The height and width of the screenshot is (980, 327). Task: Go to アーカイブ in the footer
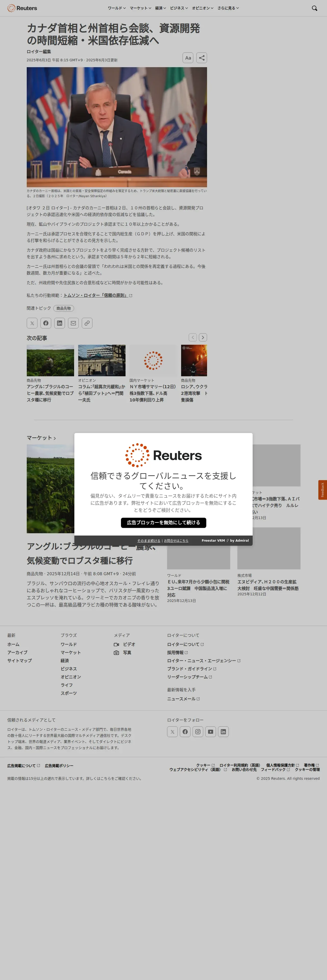tap(17, 653)
